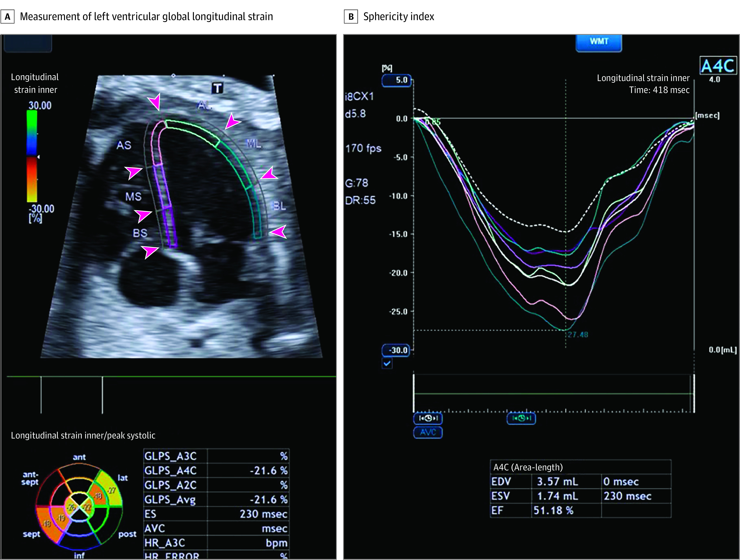Click the small pointer marker on the color scale
This screenshot has width=740, height=560.
pos(38,157)
